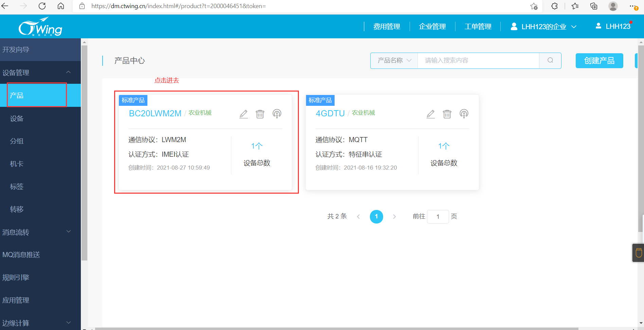Open the browser home page
The width and height of the screenshot is (644, 330).
61,6
